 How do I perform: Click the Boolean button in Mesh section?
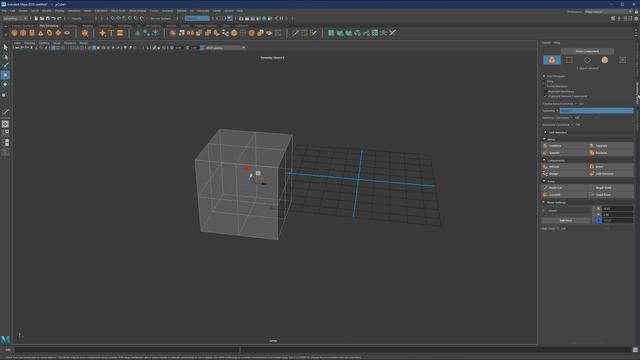click(x=611, y=153)
